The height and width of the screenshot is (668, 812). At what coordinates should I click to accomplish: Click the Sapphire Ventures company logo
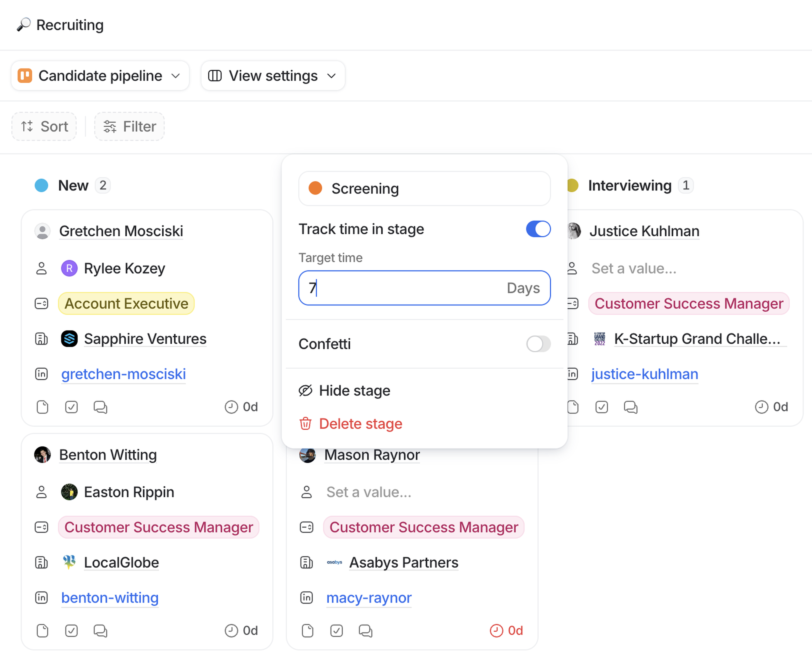tap(69, 339)
